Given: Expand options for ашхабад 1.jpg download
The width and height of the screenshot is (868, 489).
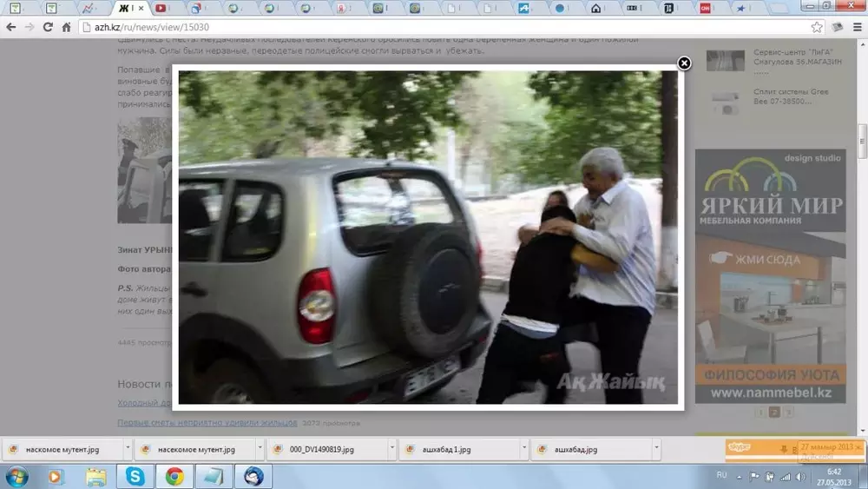Looking at the screenshot, I should point(523,449).
